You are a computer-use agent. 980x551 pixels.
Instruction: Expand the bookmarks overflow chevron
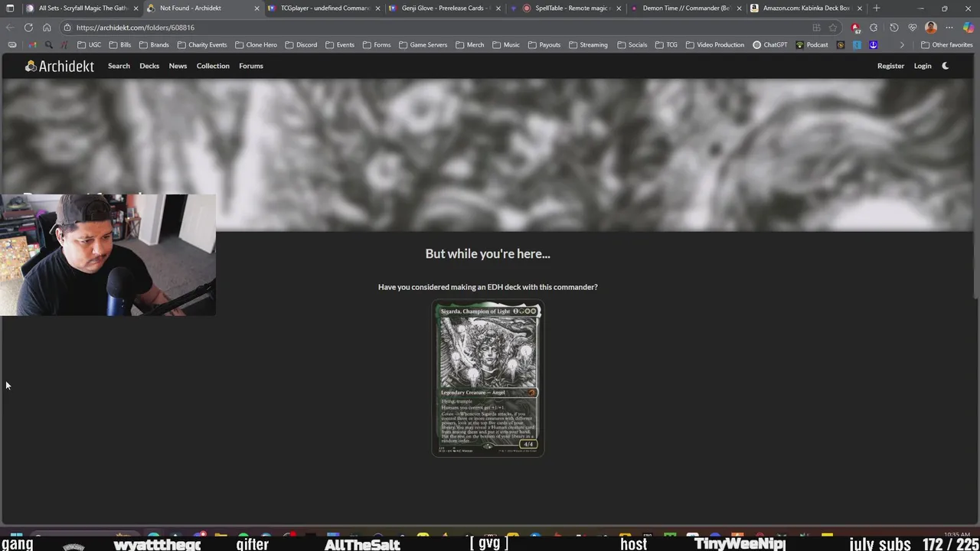click(902, 45)
